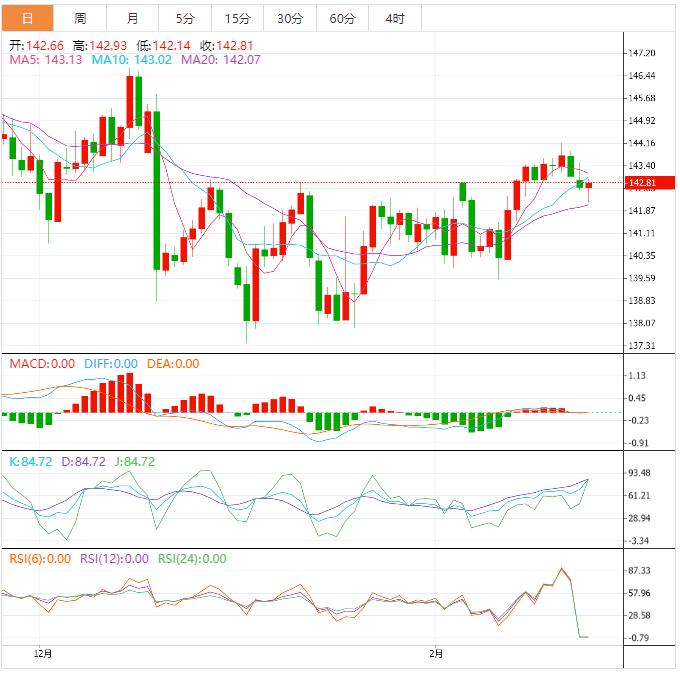The height and width of the screenshot is (677, 680).
Task: Open the 月 monthly chart tab
Action: (133, 18)
